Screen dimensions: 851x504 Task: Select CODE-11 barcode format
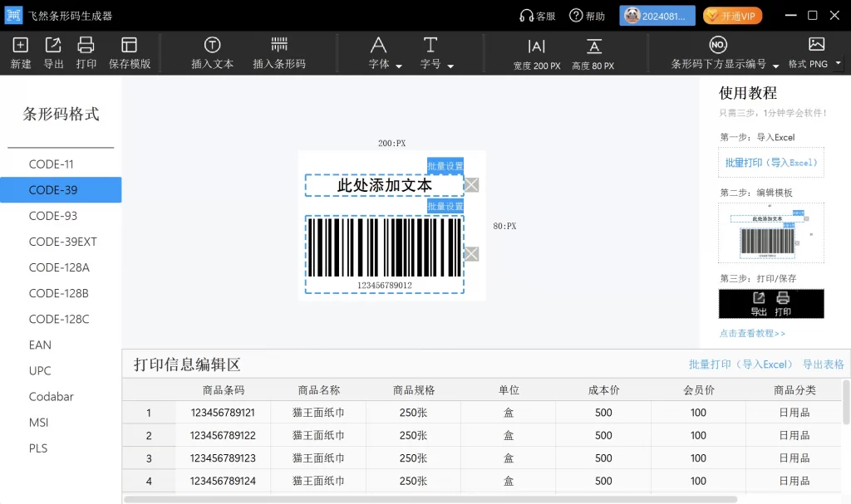click(61, 164)
